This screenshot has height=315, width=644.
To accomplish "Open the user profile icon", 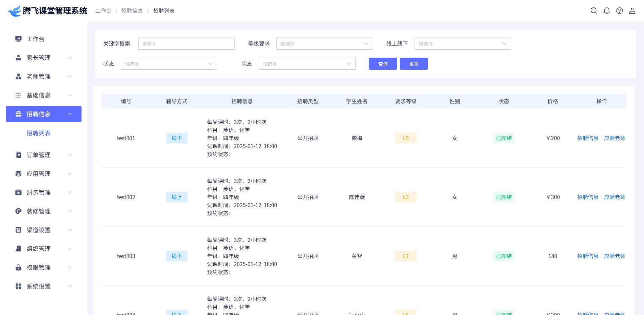I will pos(632,11).
